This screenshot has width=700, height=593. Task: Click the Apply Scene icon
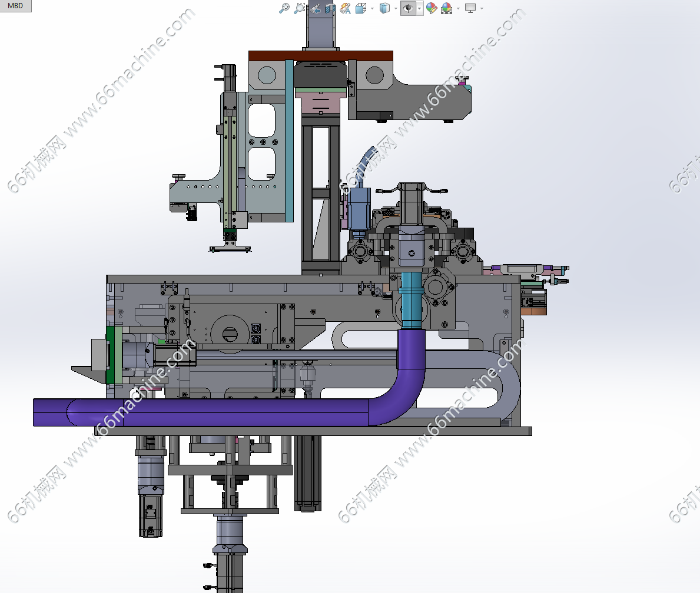coord(447,8)
